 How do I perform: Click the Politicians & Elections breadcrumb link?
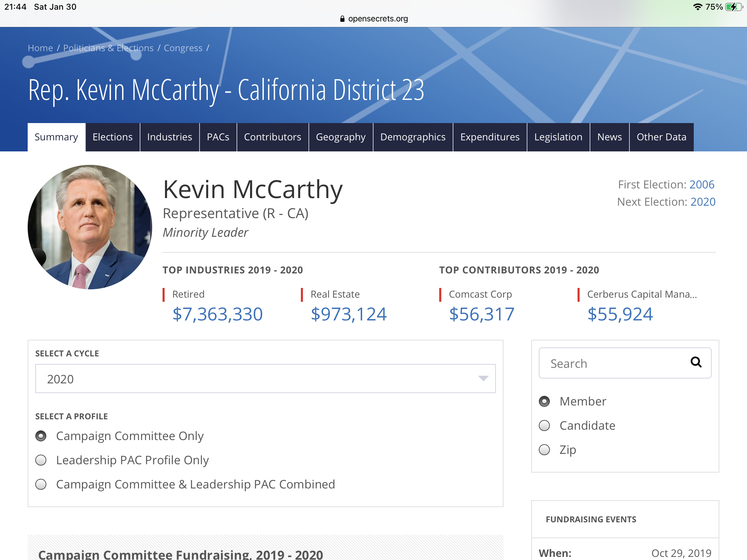(x=108, y=48)
